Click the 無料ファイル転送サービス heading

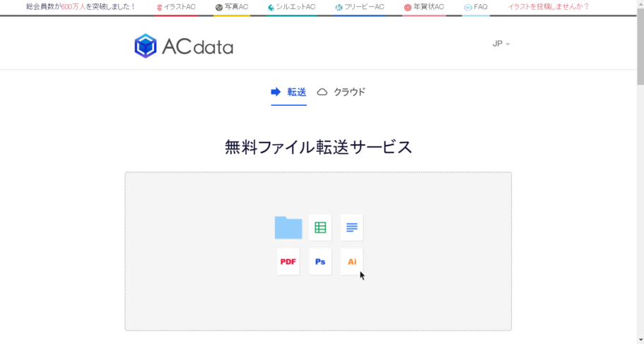(318, 148)
